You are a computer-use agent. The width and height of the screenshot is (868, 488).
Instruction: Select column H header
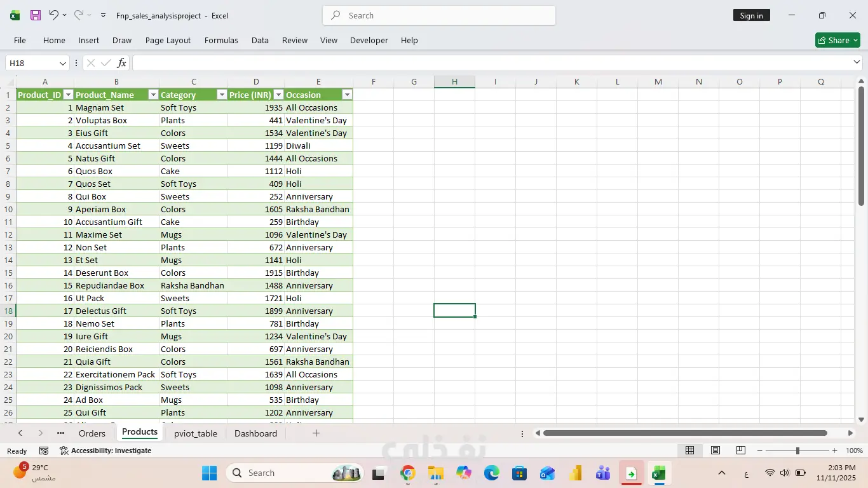454,81
